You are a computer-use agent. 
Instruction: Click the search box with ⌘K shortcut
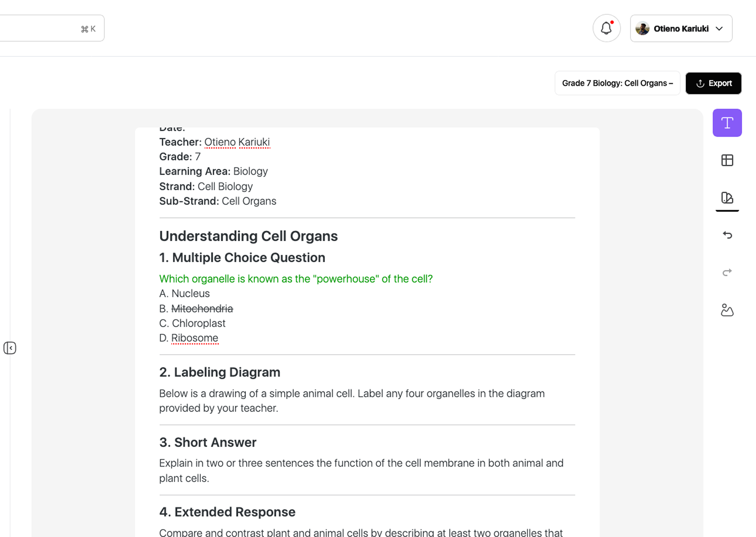tap(50, 28)
